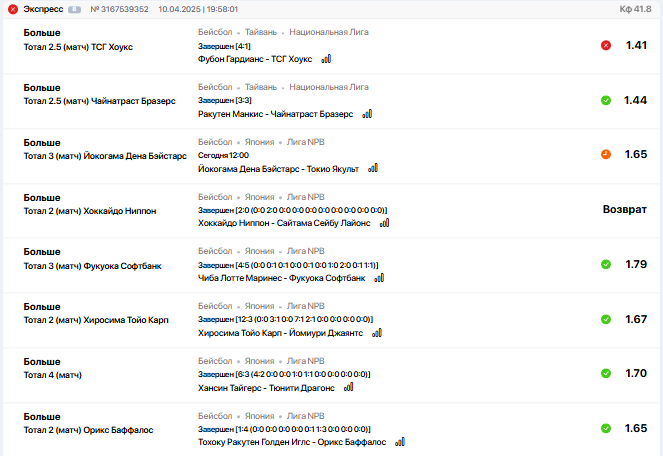Open statistics icon for Йокогама Дена Бэйстарс - Токио Якульт
The height and width of the screenshot is (456, 663).
pos(373,168)
